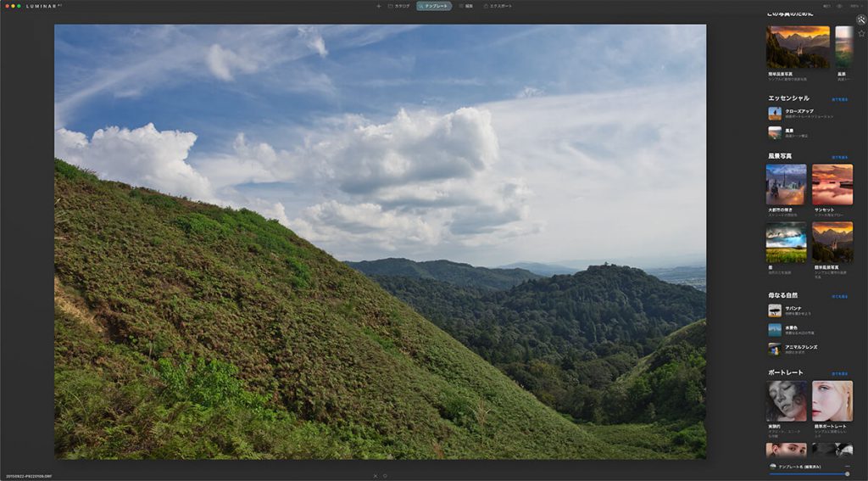Click the options icon beside テンプレート名
Screen dimensions: 868x481
[x=848, y=467]
